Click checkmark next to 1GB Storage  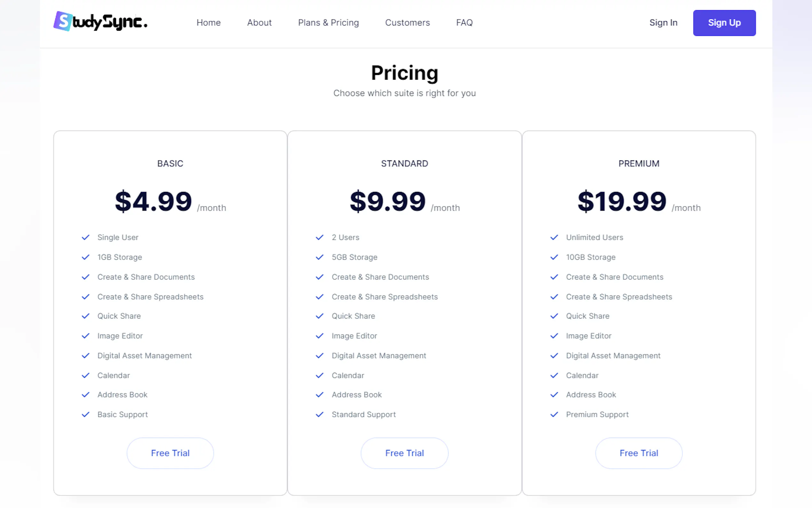coord(86,257)
